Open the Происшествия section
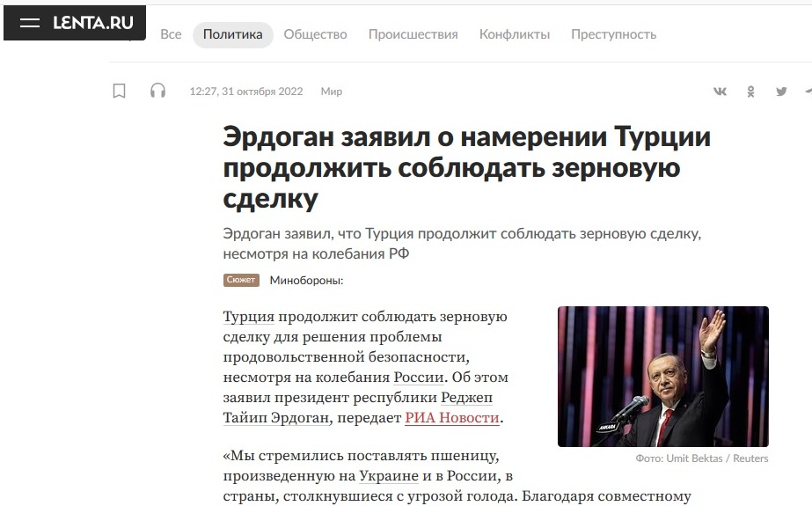 (x=413, y=34)
